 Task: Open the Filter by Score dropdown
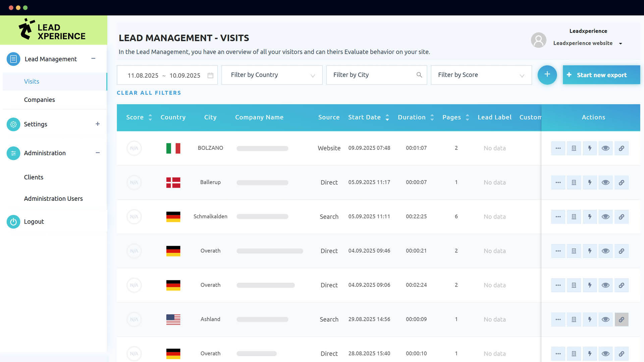[x=481, y=75]
